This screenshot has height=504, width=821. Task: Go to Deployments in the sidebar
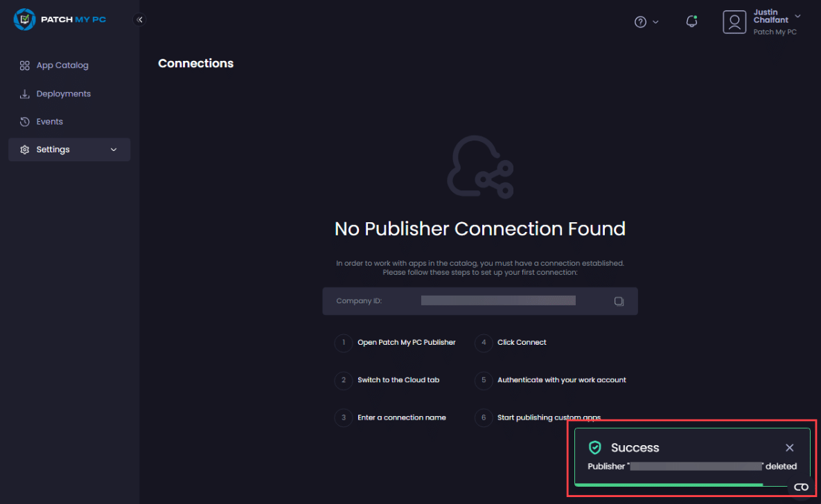coord(63,93)
